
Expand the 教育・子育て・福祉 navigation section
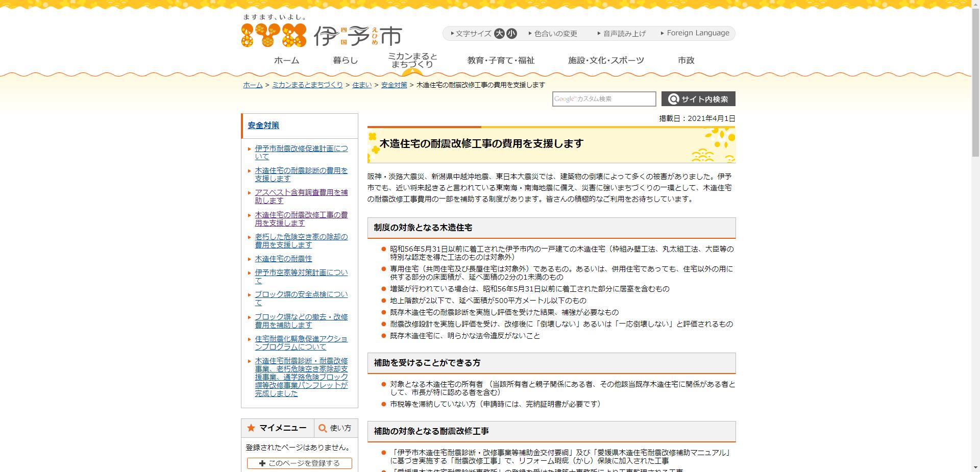click(501, 60)
